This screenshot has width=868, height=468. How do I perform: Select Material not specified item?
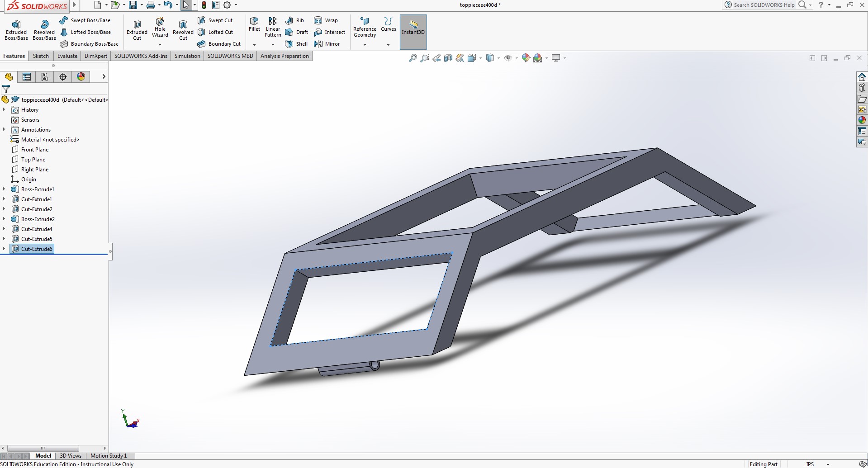(x=50, y=139)
